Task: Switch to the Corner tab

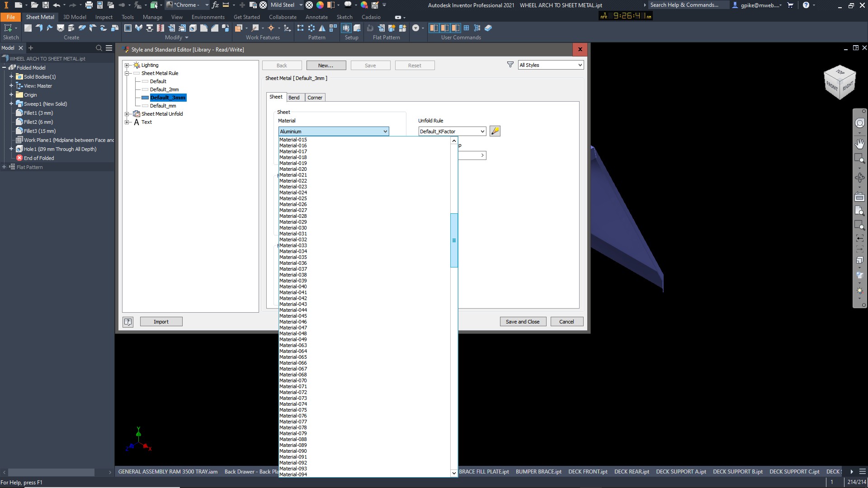Action: pyautogui.click(x=315, y=98)
